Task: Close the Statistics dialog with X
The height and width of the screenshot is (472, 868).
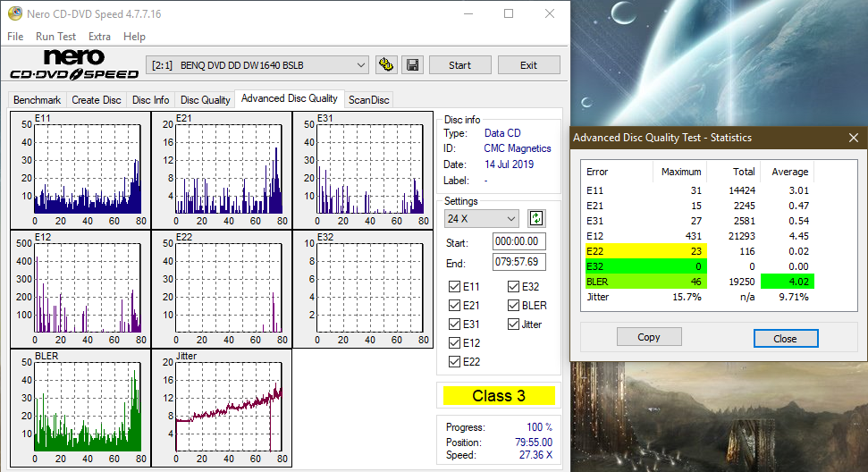Action: click(x=854, y=138)
